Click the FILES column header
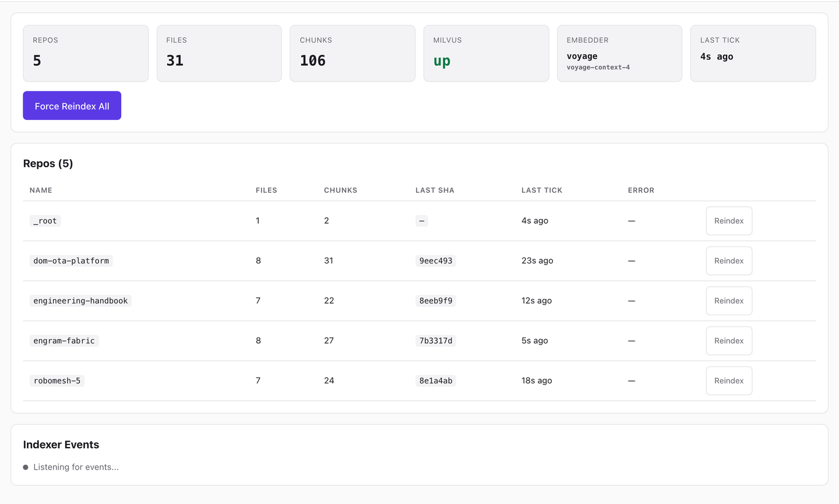839x504 pixels. (x=266, y=191)
